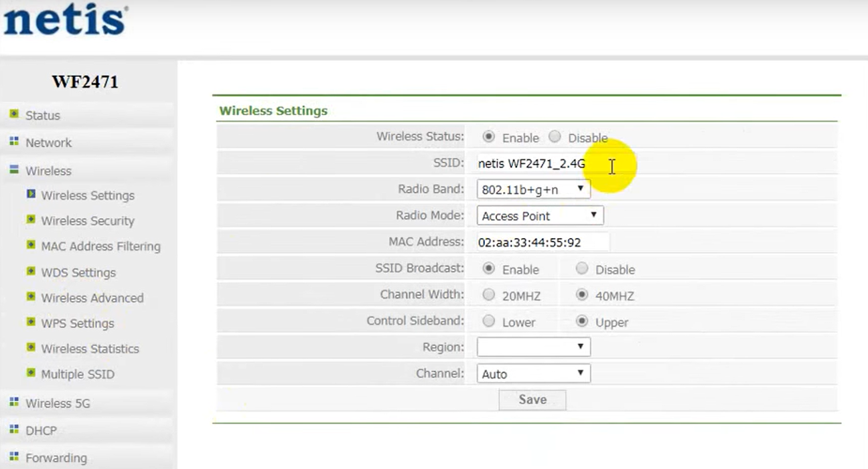Open the Status menu
The height and width of the screenshot is (469, 868).
43,115
